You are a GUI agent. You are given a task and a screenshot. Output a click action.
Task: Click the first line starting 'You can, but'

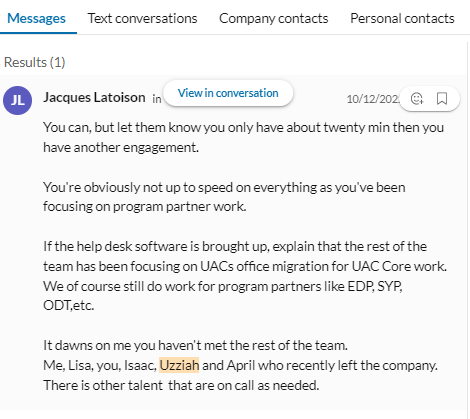pyautogui.click(x=243, y=127)
